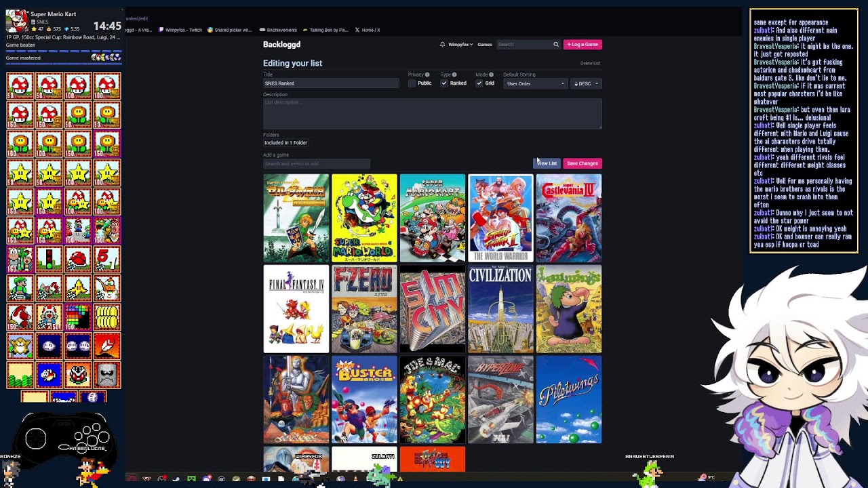Expand the Wimpyfox user menu
868x488 pixels.
coord(460,45)
